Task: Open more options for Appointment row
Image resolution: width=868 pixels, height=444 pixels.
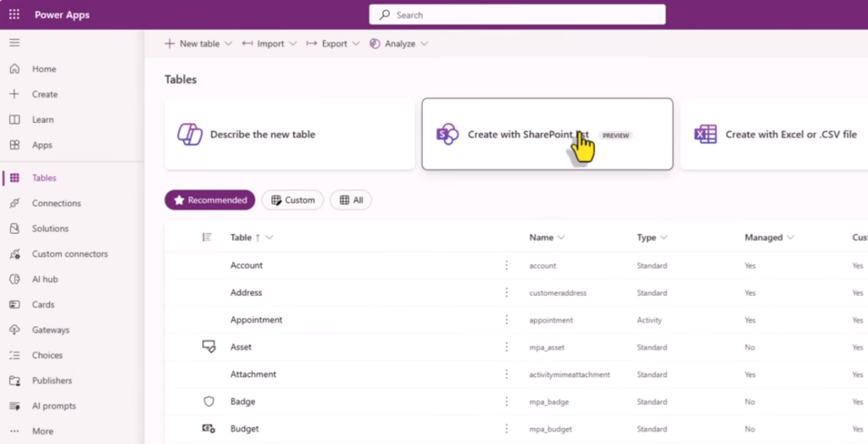Action: [507, 320]
